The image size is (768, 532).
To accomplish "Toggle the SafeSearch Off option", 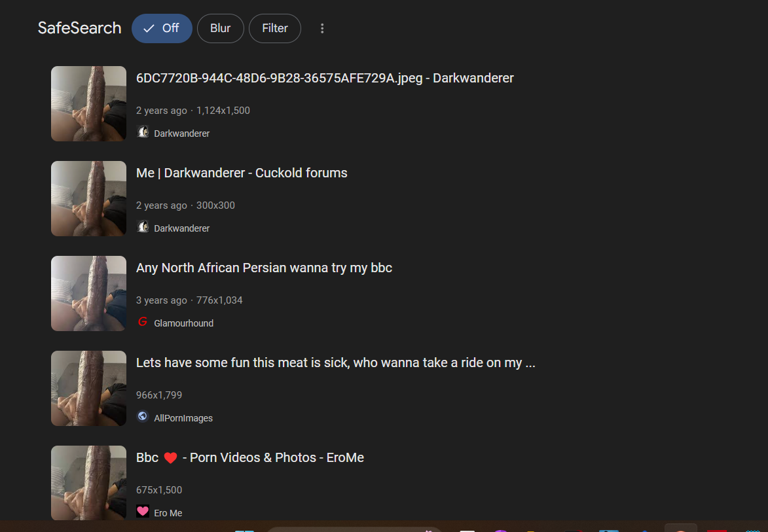I will [x=162, y=28].
